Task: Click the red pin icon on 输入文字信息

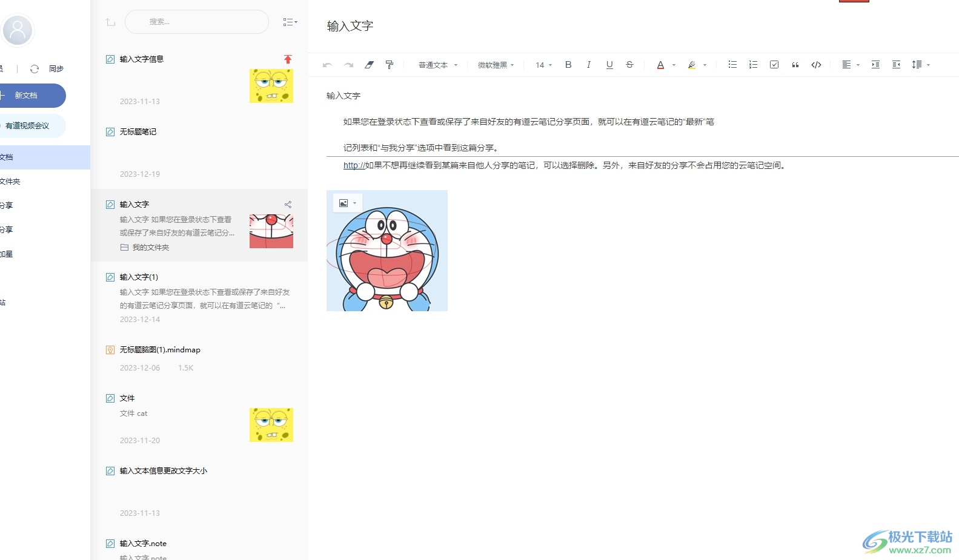Action: coord(288,59)
